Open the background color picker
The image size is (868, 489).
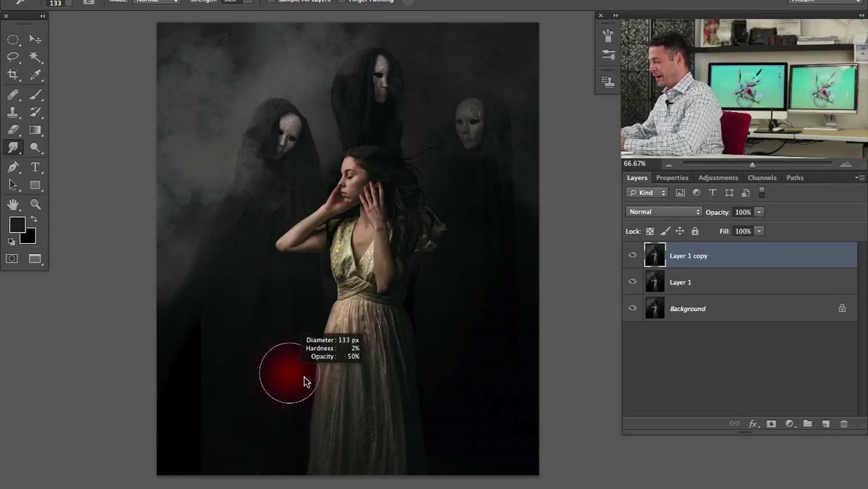(x=30, y=237)
